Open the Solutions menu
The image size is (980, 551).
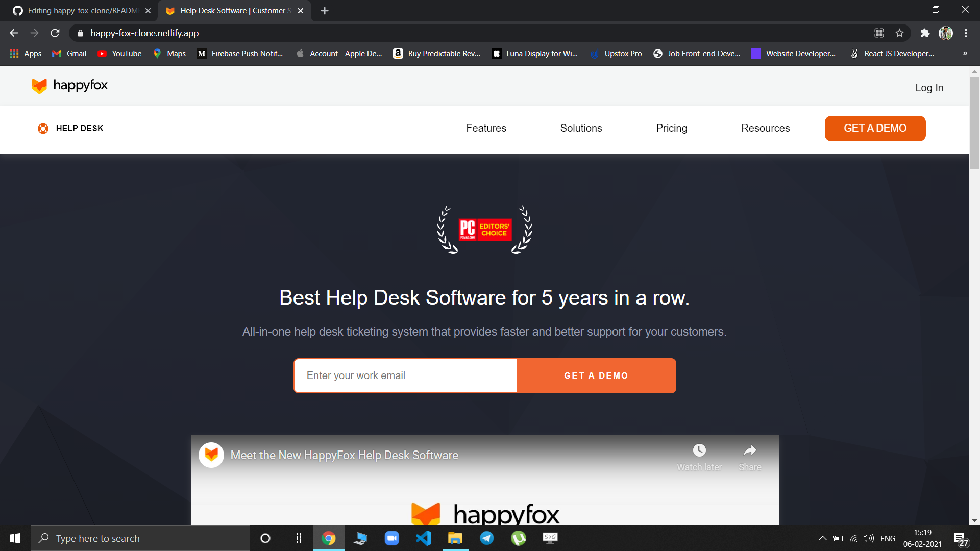pyautogui.click(x=581, y=128)
